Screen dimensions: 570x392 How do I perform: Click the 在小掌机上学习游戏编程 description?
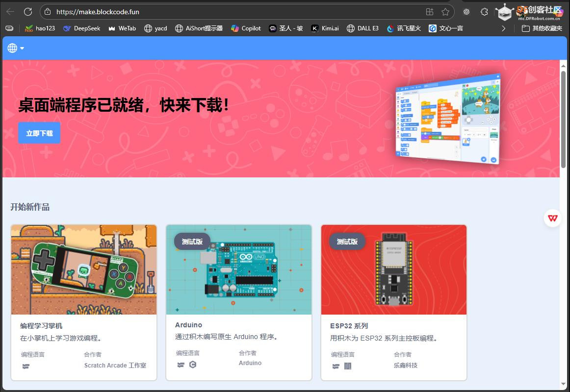click(x=61, y=338)
